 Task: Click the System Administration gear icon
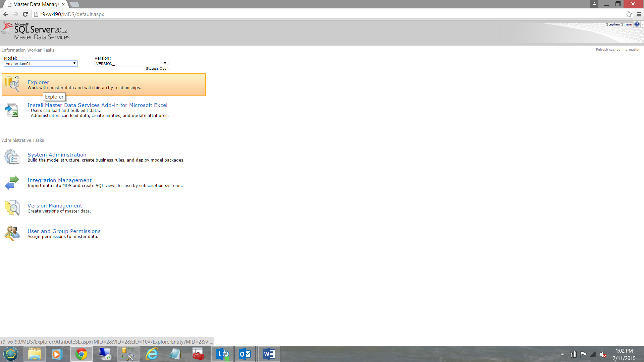click(12, 157)
